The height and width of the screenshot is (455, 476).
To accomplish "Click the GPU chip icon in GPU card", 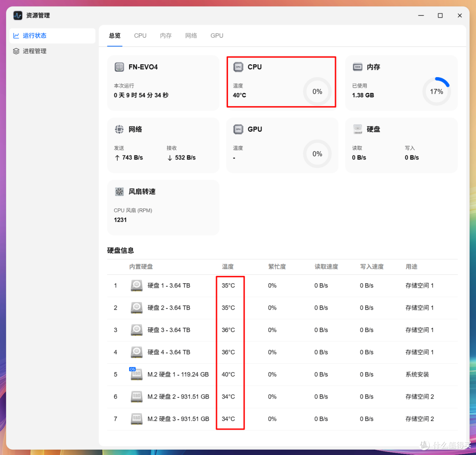I will (x=238, y=129).
